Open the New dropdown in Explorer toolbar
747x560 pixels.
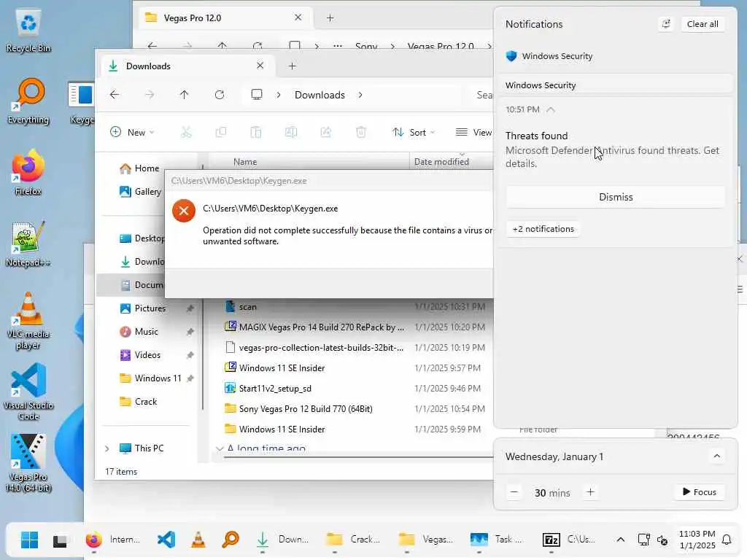(x=132, y=132)
